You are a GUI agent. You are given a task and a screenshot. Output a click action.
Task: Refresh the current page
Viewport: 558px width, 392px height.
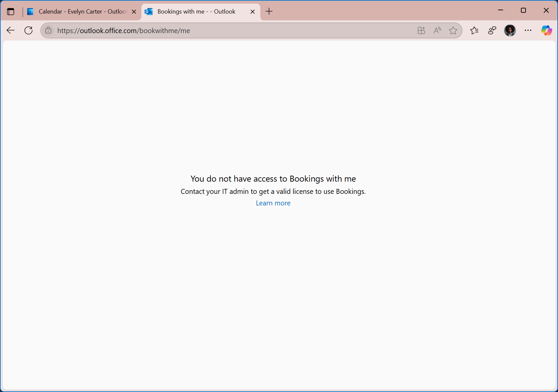click(x=28, y=30)
